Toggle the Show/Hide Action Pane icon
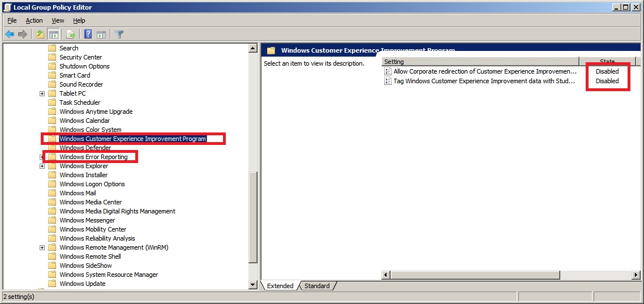The height and width of the screenshot is (304, 644). (x=101, y=34)
